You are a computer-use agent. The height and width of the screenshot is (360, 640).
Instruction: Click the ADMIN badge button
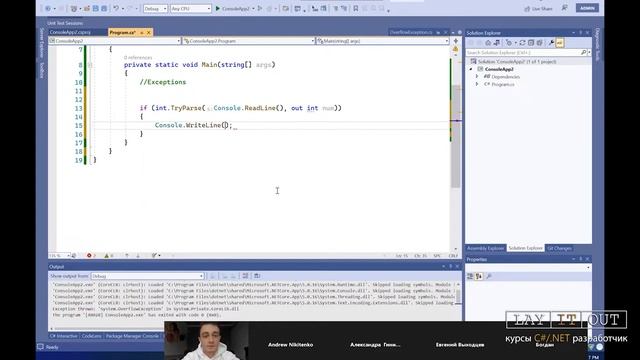(x=587, y=8)
